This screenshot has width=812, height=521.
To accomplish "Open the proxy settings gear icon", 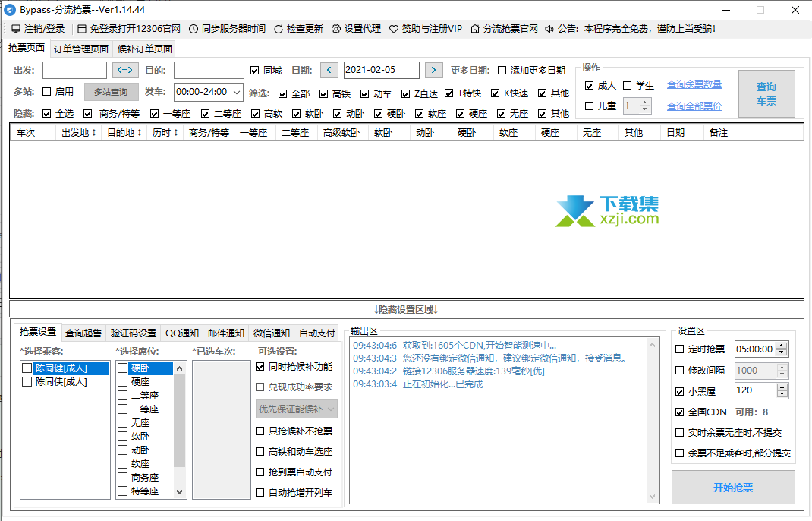I will click(336, 29).
